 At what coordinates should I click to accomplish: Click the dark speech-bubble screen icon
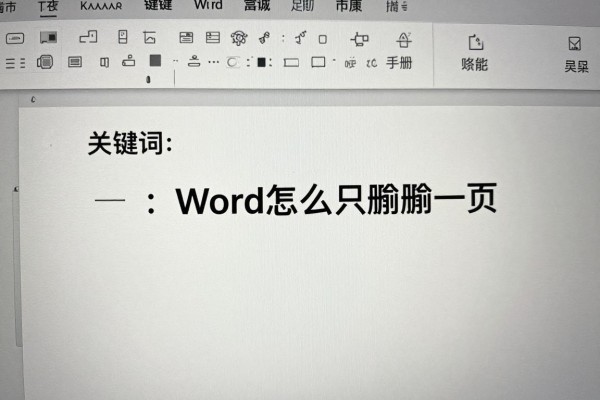point(49,38)
